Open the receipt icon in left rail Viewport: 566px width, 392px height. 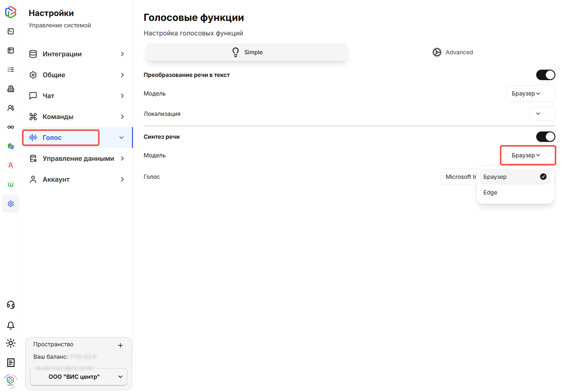tap(11, 363)
